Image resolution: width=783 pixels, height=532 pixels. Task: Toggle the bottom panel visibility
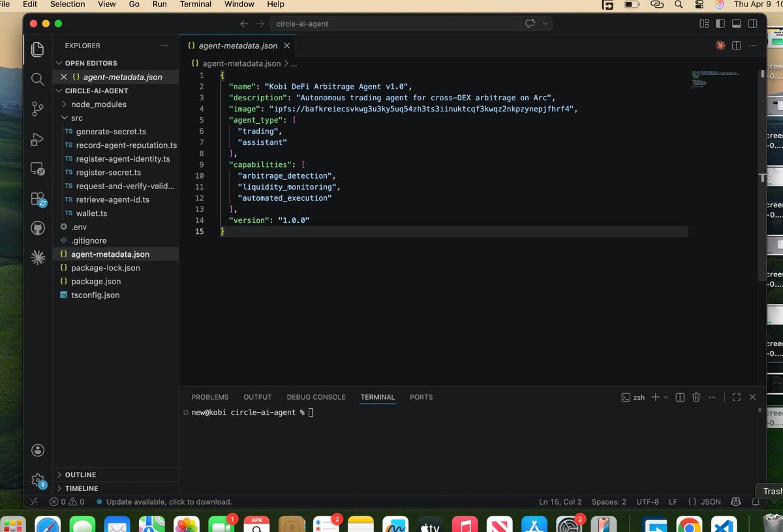point(737,23)
